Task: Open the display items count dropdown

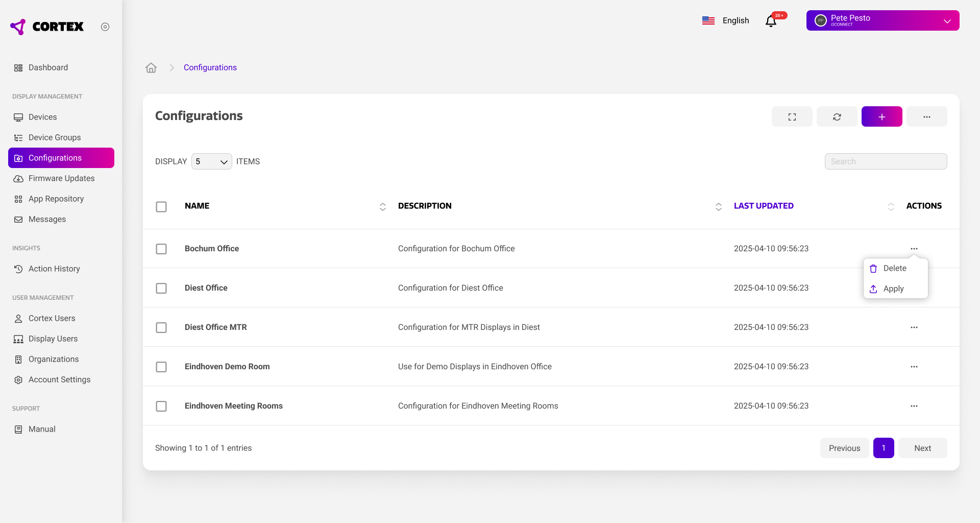Action: [211, 162]
